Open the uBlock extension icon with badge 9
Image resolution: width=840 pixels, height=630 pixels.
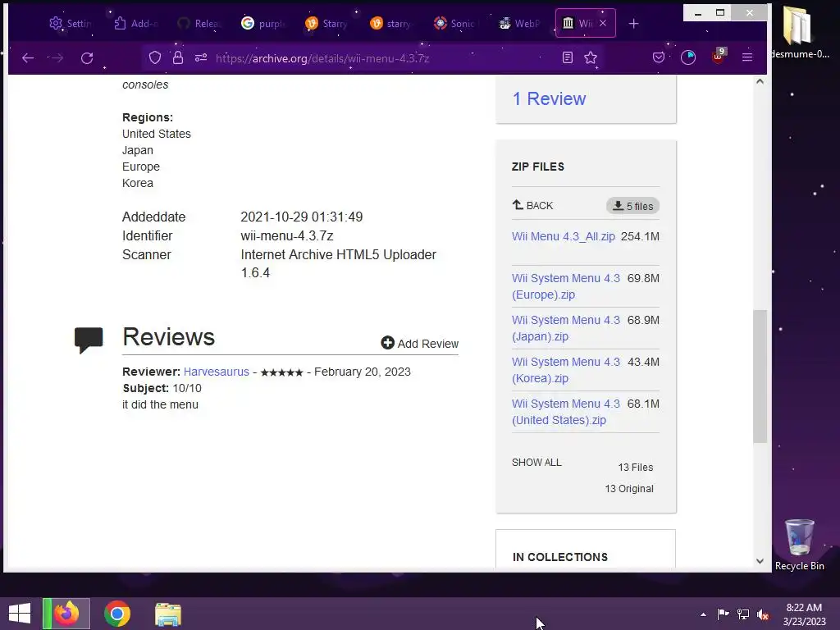(719, 57)
